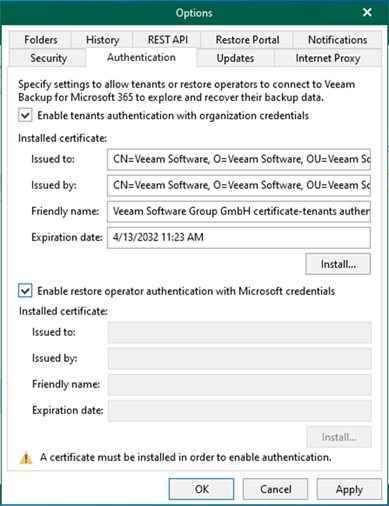Image resolution: width=389 pixels, height=506 pixels.
Task: Click the empty restore operator Friendly name field
Action: pyautogui.click(x=239, y=384)
